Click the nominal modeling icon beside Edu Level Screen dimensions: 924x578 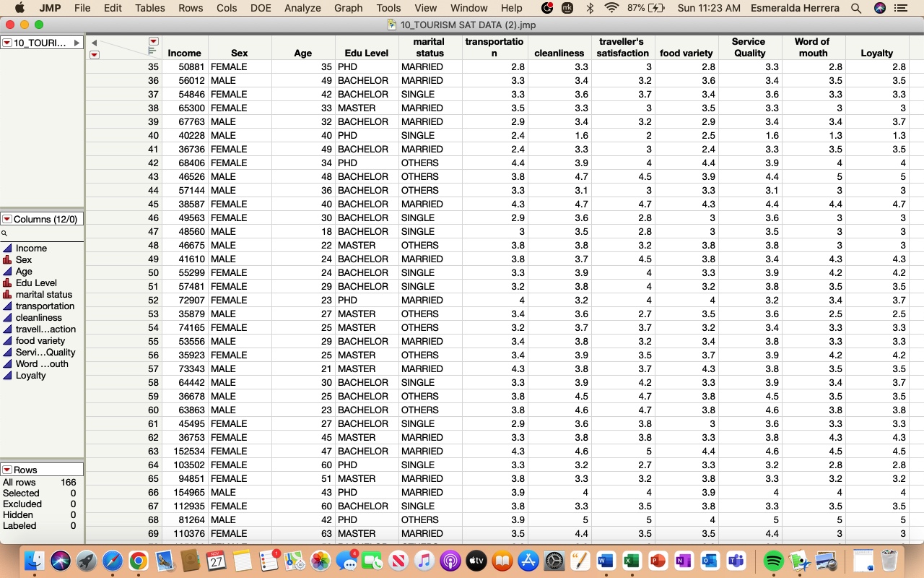(x=6, y=282)
